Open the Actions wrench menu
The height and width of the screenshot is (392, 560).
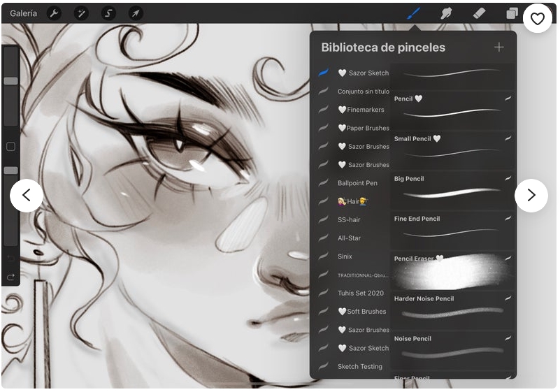pyautogui.click(x=54, y=13)
